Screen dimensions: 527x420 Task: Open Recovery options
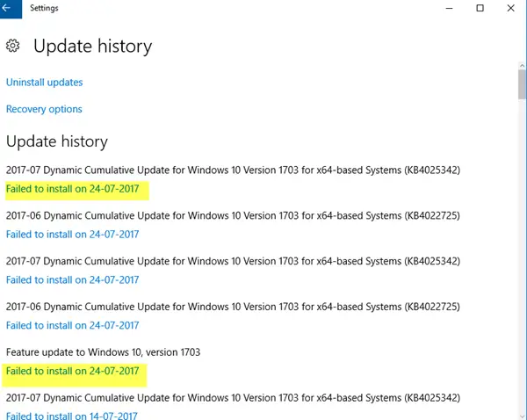[44, 110]
